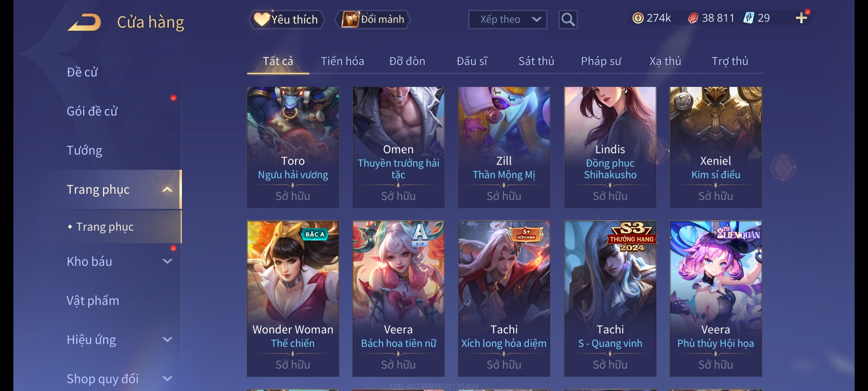This screenshot has width=868, height=391.
Task: Go to Gói đề cử menu
Action: (x=92, y=111)
